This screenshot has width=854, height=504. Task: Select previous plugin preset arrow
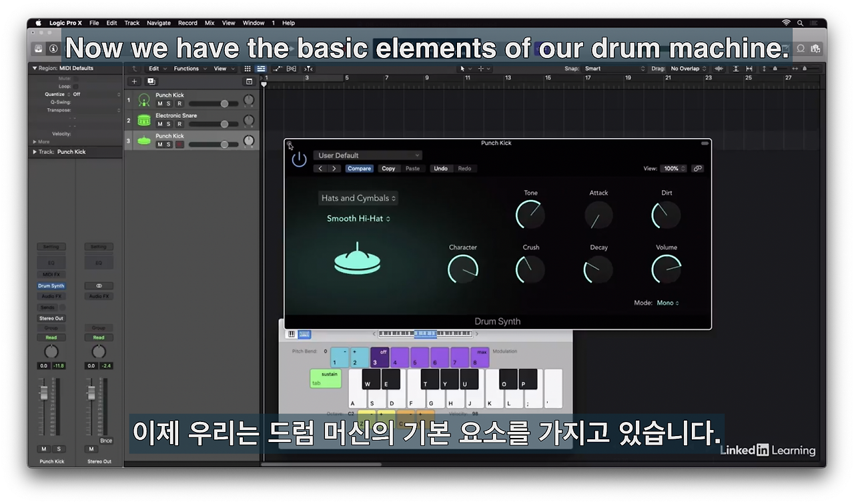click(x=321, y=169)
